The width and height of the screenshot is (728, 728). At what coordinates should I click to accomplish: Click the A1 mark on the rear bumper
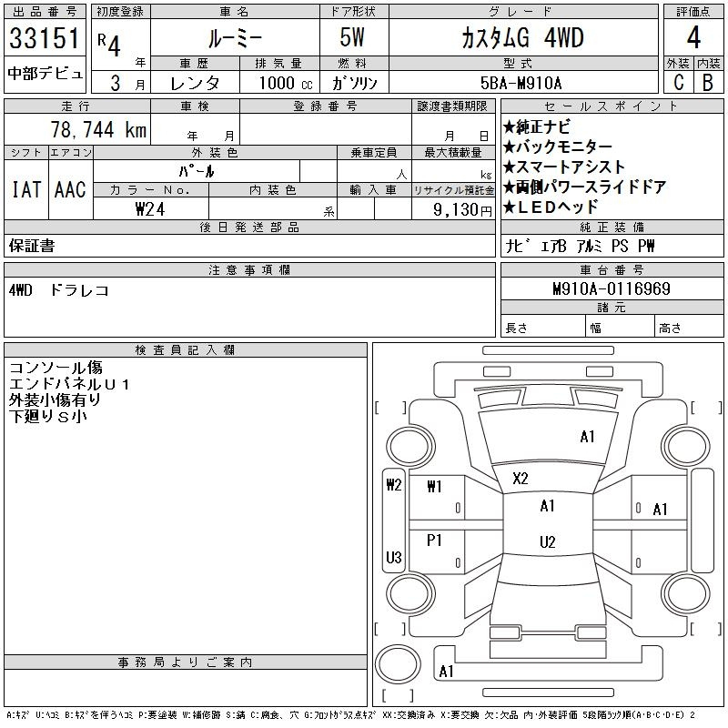446,672
